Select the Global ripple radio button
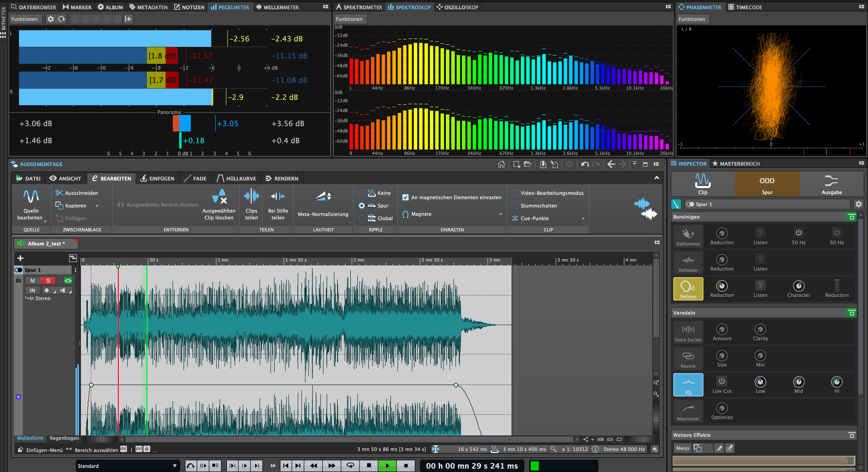868x472 pixels. 361,218
